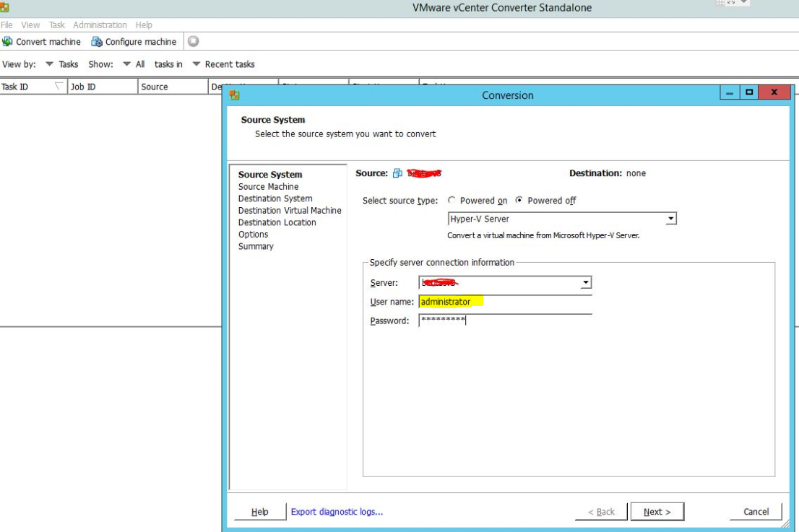This screenshot has height=532, width=799.
Task: Select Destination Virtual Machine wizard step
Action: tap(290, 210)
